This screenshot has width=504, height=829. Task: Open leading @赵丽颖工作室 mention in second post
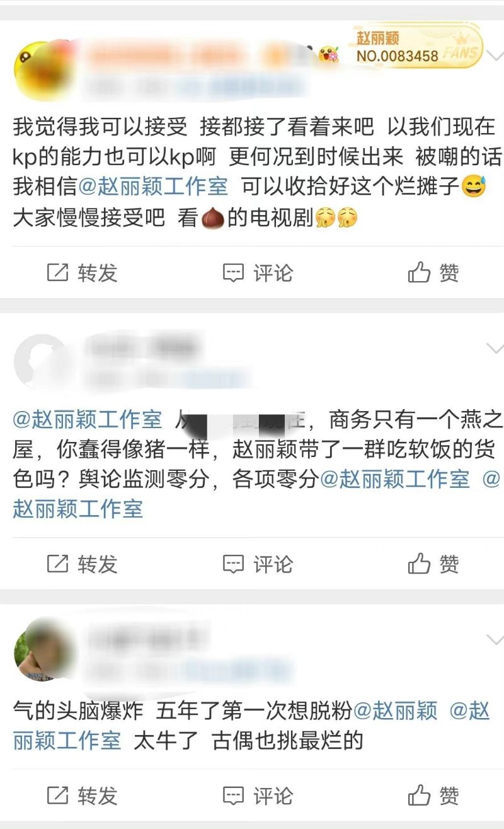87,419
